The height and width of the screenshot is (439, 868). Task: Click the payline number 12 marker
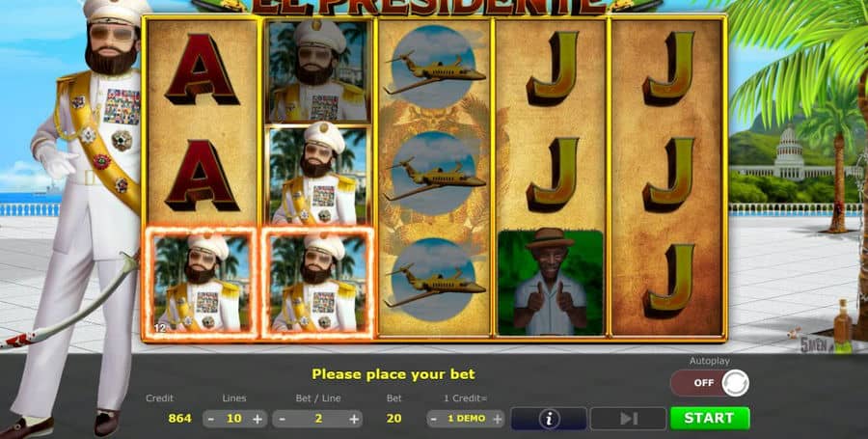pyautogui.click(x=159, y=328)
